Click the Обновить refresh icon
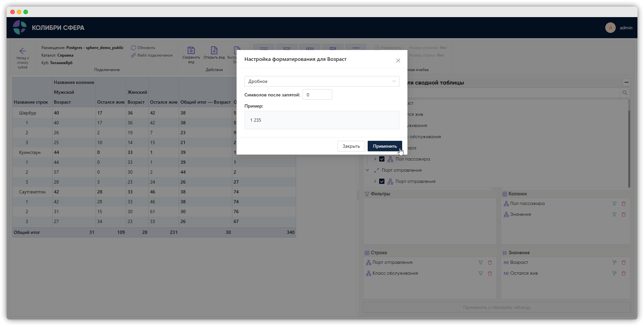The image size is (644, 326). (x=133, y=48)
